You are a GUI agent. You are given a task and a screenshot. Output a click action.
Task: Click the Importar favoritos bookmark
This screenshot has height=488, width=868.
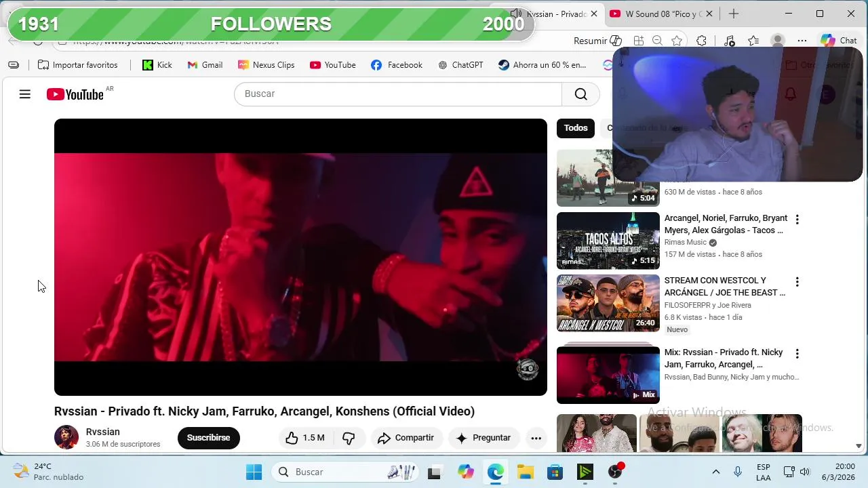78,65
